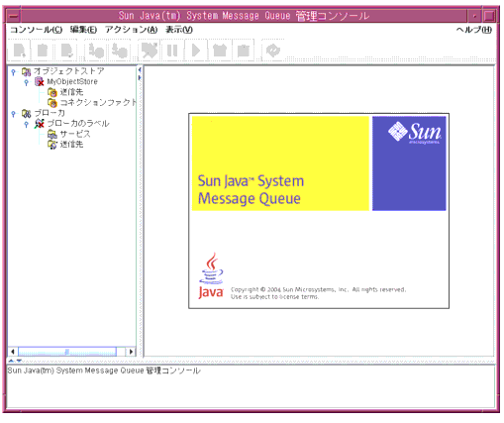Click the Connect toolbar icon
Image resolution: width=504 pixels, height=423 pixels.
pyautogui.click(x=96, y=51)
